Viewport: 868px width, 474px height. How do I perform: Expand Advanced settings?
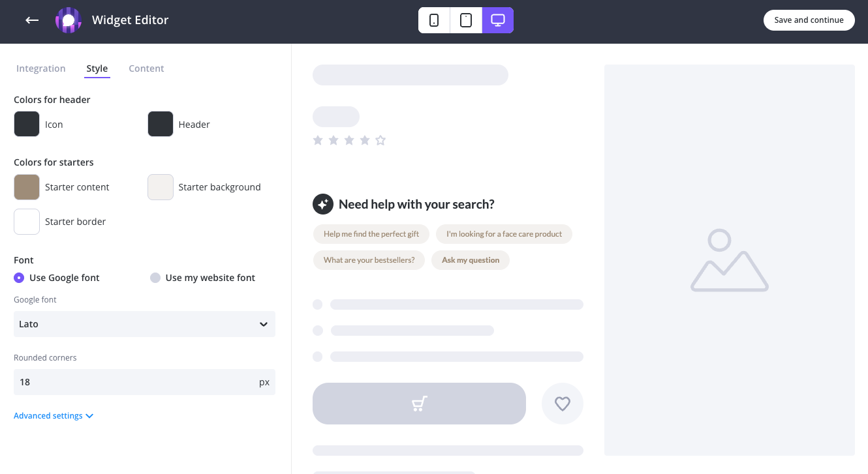54,416
